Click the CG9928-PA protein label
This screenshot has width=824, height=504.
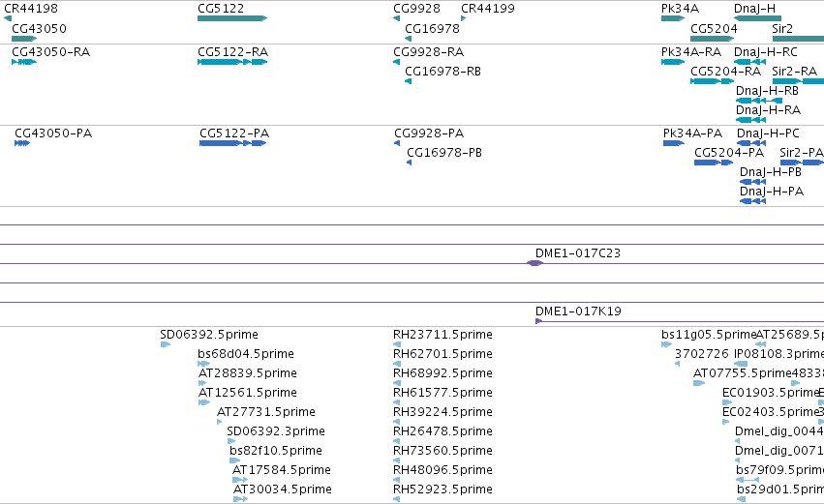429,133
